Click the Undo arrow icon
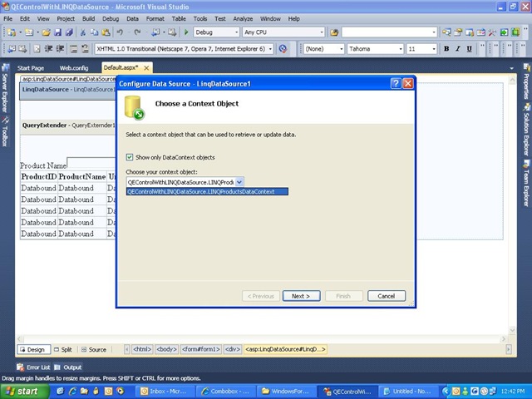This screenshot has height=399, width=532. (x=120, y=32)
